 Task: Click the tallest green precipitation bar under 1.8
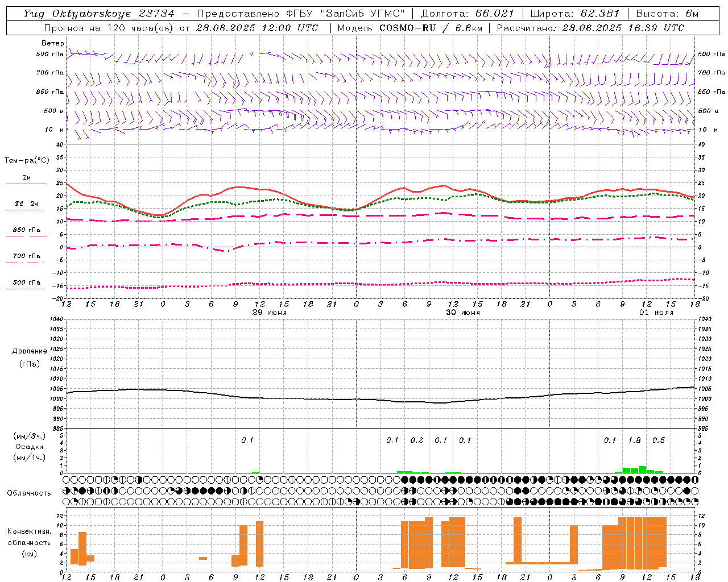pos(642,469)
